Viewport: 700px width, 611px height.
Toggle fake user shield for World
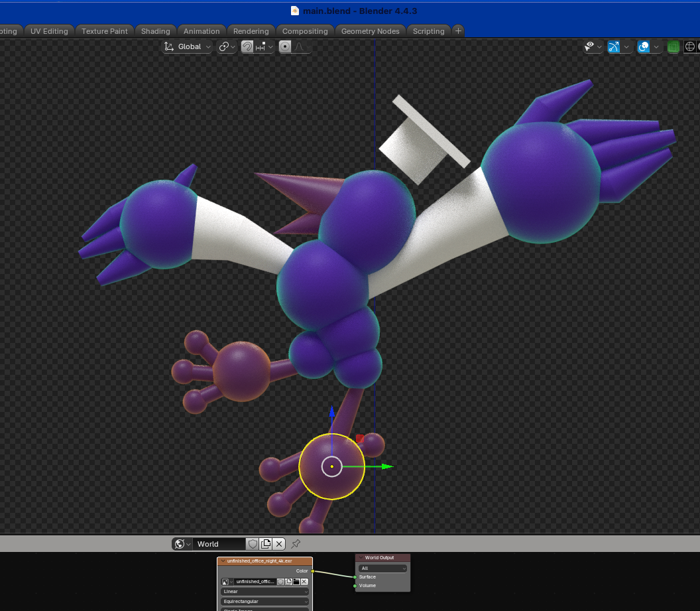click(253, 544)
